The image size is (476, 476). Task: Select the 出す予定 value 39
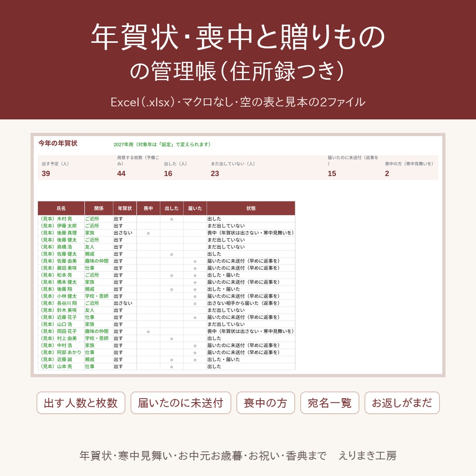tap(46, 174)
